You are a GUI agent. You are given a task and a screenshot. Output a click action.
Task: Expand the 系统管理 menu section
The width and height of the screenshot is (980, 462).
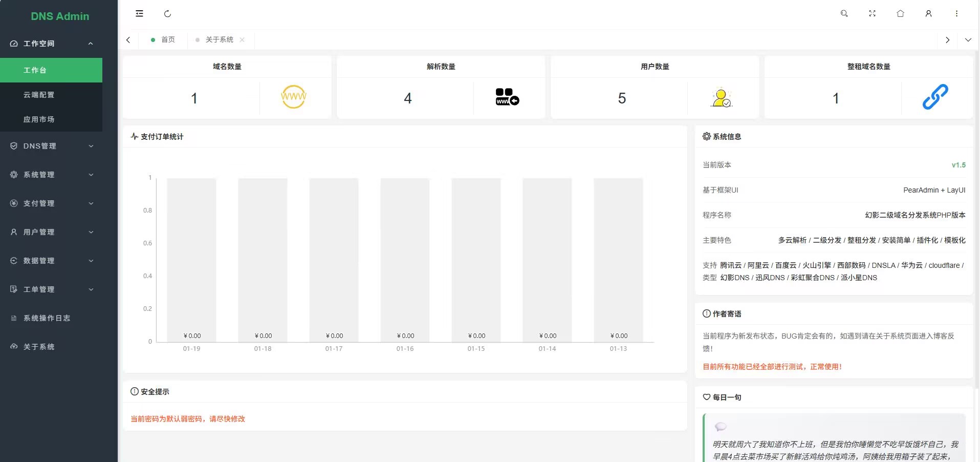pos(51,175)
